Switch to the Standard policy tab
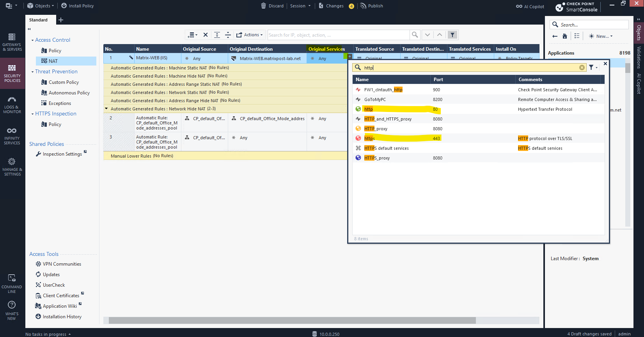 [38, 20]
